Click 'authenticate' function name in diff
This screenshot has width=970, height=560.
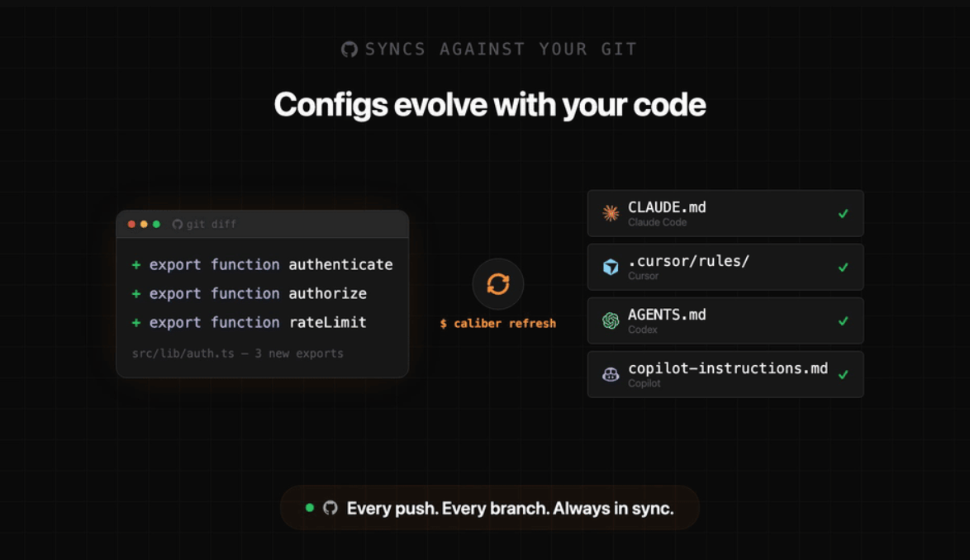341,264
